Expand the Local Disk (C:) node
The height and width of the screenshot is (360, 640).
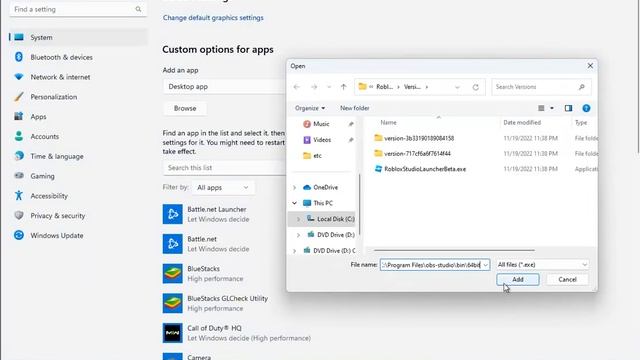pyautogui.click(x=298, y=219)
